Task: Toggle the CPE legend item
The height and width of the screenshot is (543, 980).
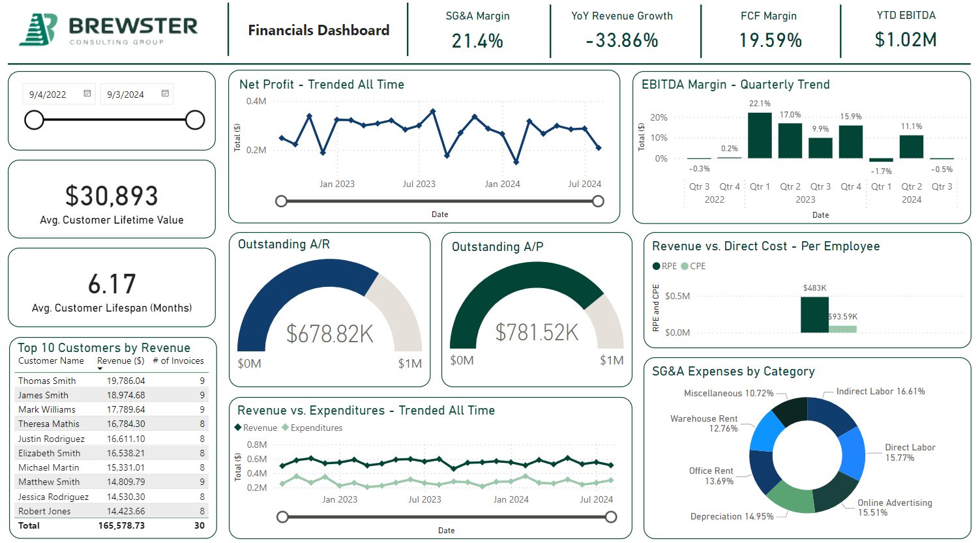Action: point(693,266)
